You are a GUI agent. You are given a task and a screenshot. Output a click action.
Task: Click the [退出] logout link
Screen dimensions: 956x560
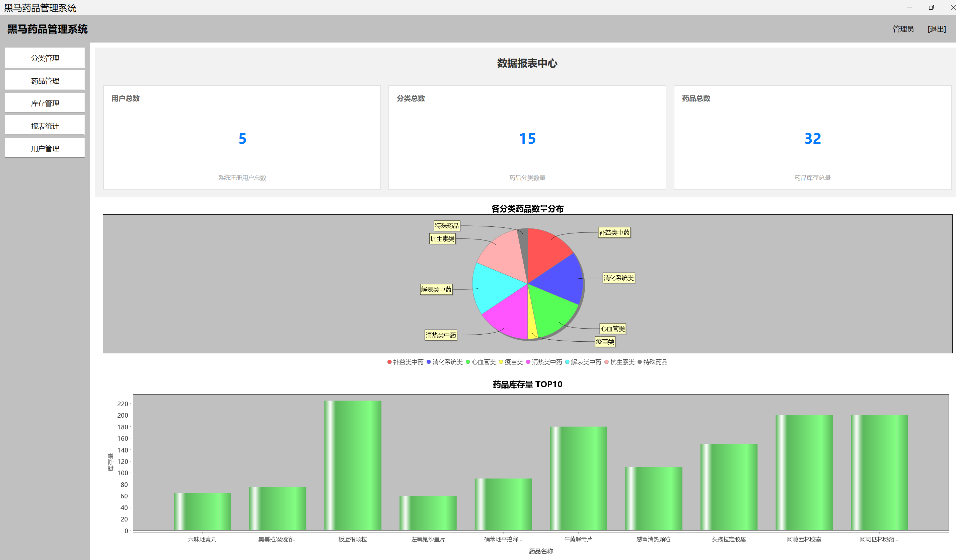(x=936, y=29)
